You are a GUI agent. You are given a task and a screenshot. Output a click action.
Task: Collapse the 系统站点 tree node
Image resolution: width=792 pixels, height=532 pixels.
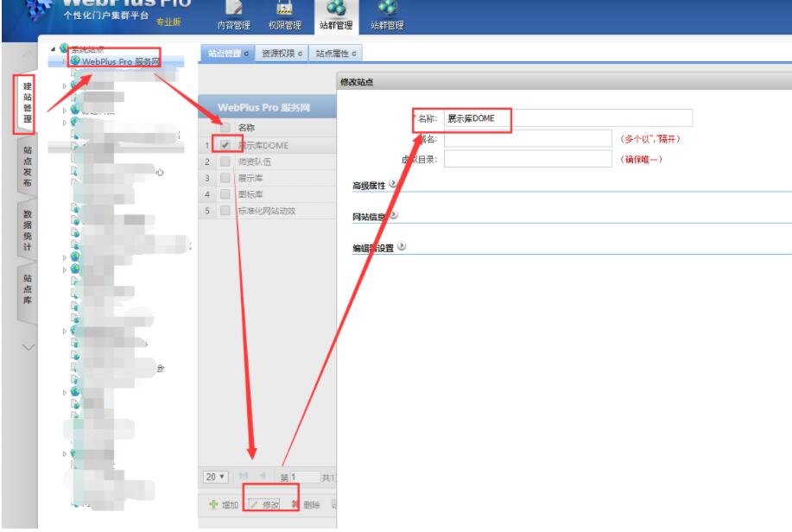pos(53,49)
